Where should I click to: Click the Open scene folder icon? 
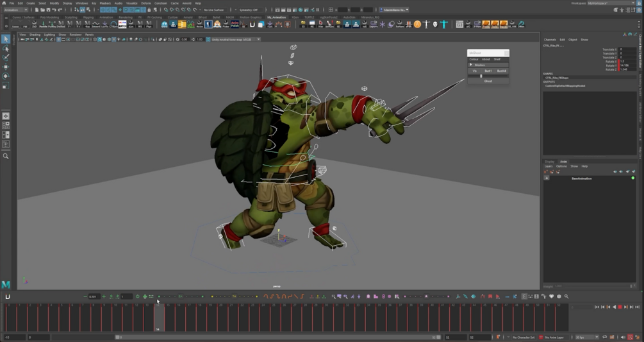click(43, 10)
